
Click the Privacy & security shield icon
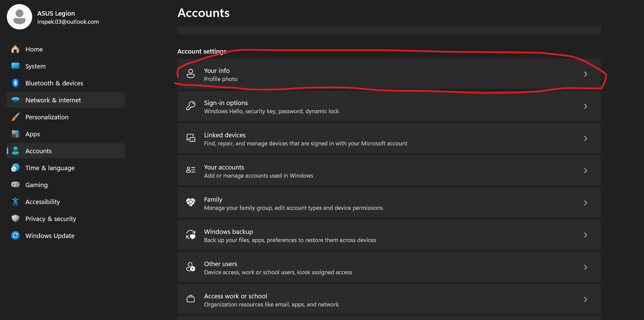(15, 219)
